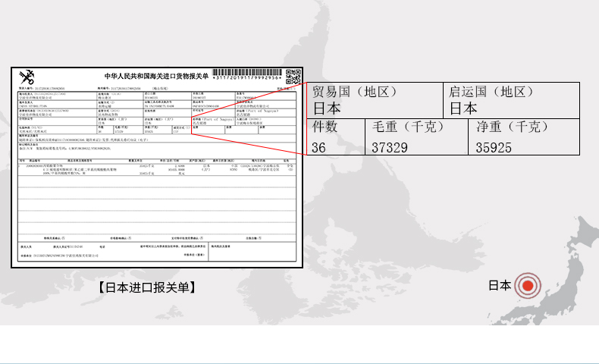Click the 日本 value under 启运国（地区）

[x=463, y=108]
